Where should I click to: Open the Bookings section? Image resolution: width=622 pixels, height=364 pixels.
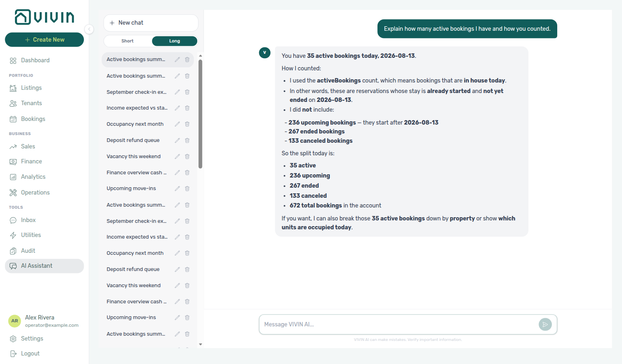tap(45, 119)
